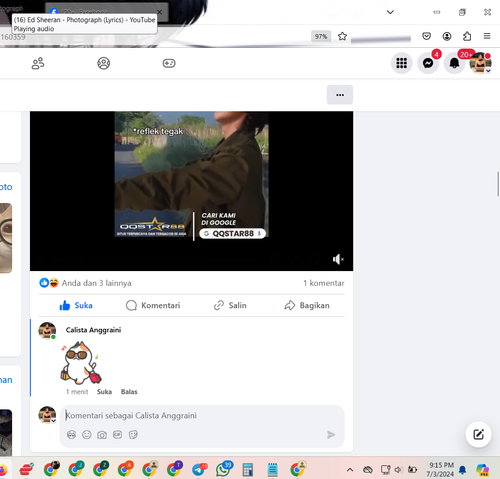Open Pocket save icon in Firefox toolbar
500x479 pixels.
(x=427, y=36)
